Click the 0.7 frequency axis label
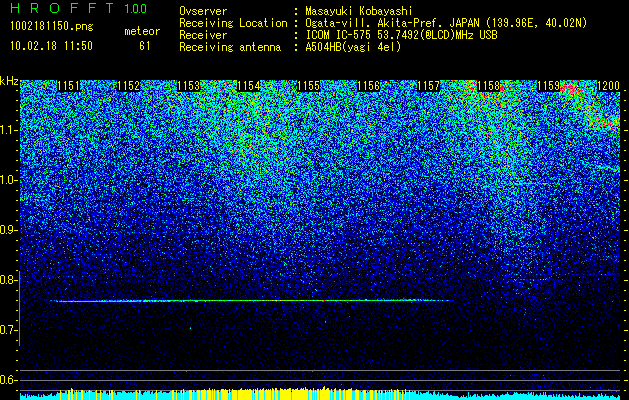Viewport: 629px width, 400px height. tap(9, 330)
